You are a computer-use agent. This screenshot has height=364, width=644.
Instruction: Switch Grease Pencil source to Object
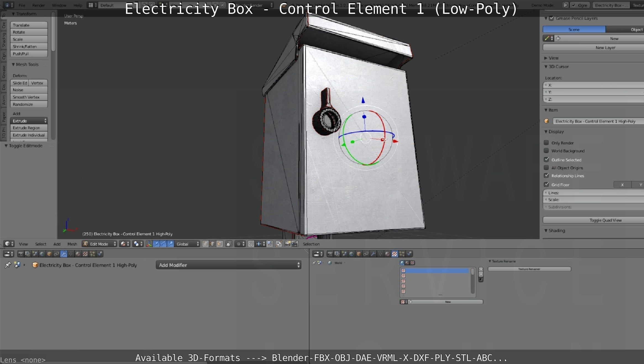tap(625, 29)
